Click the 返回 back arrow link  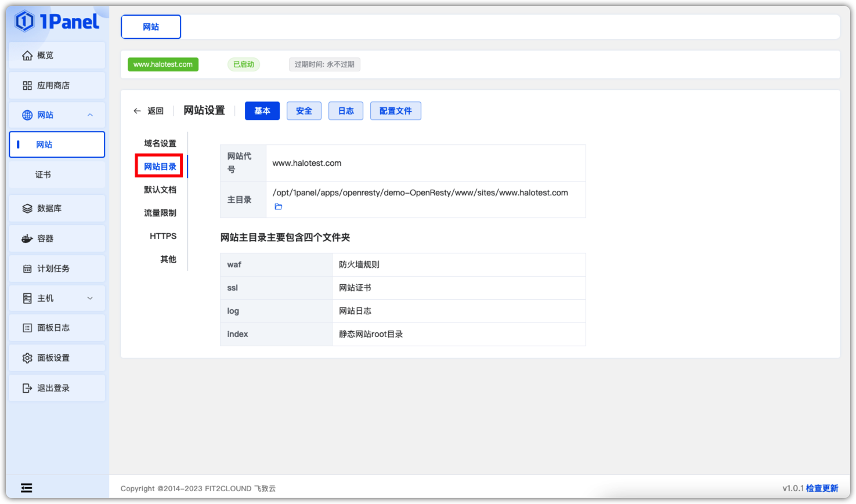click(149, 111)
